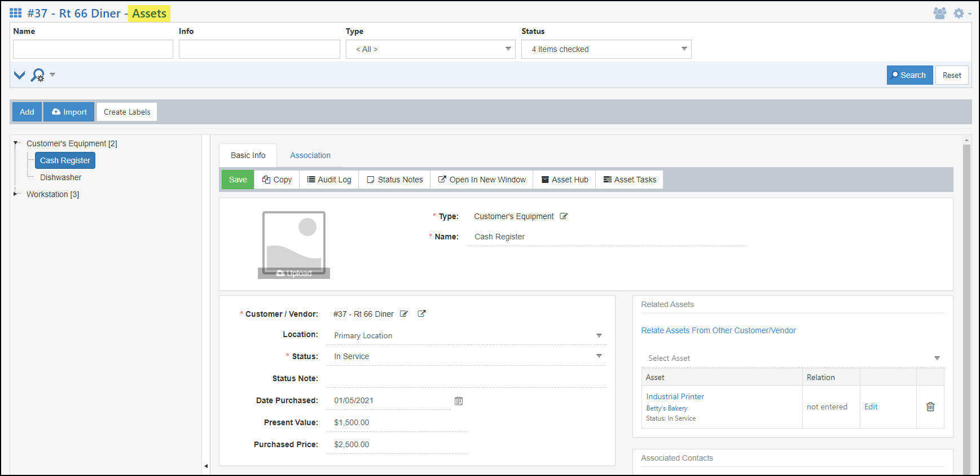This screenshot has width=980, height=476.
Task: Open the Audit Log
Action: [329, 180]
